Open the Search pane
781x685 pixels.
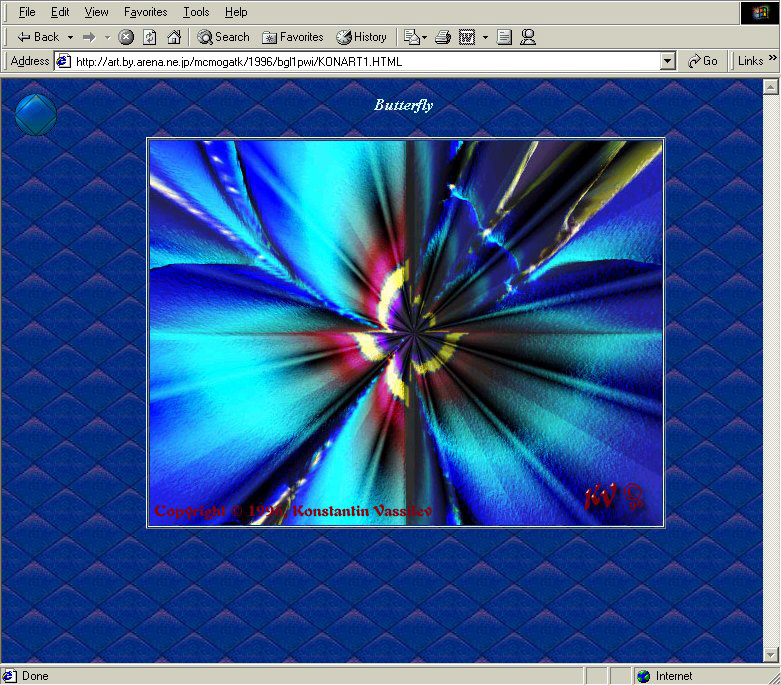pyautogui.click(x=223, y=37)
